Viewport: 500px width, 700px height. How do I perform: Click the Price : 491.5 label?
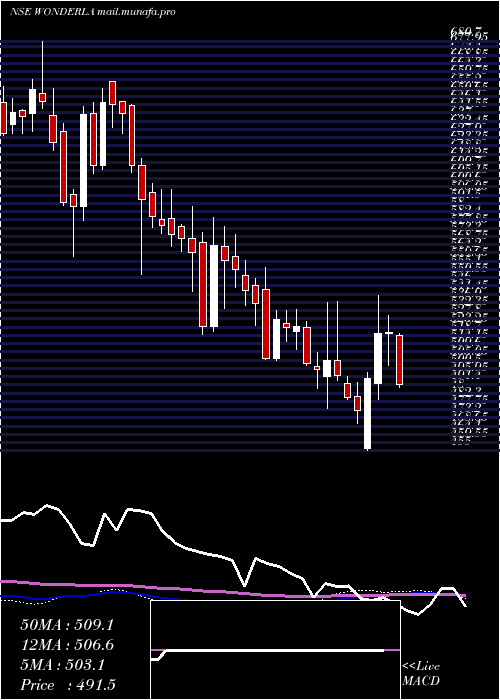[x=70, y=685]
